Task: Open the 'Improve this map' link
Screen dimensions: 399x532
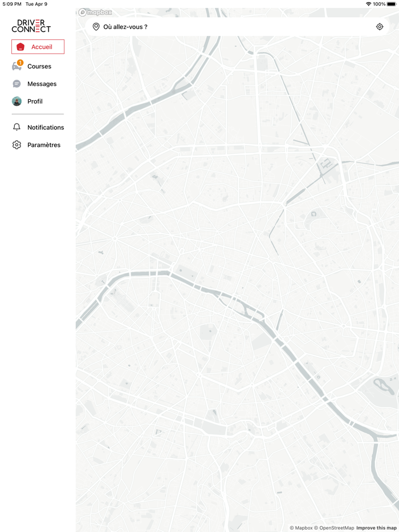Action: coord(376,528)
